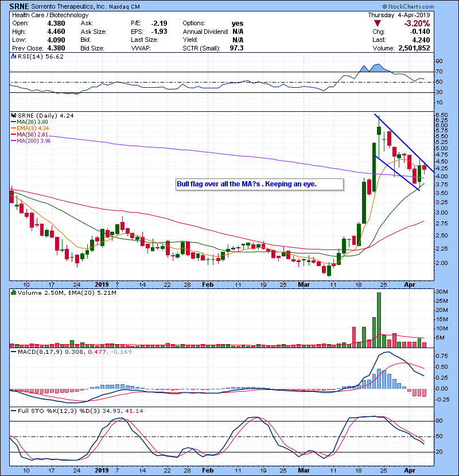Click the MA(50) 2.81 legend text

[32, 134]
